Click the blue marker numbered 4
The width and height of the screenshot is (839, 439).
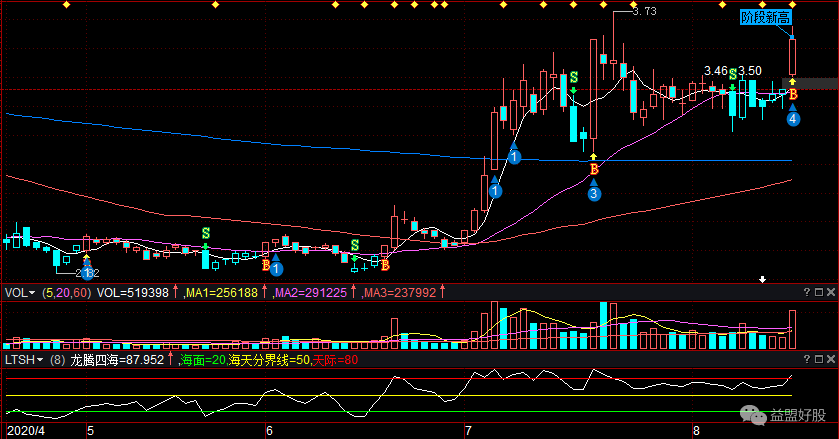(x=792, y=118)
